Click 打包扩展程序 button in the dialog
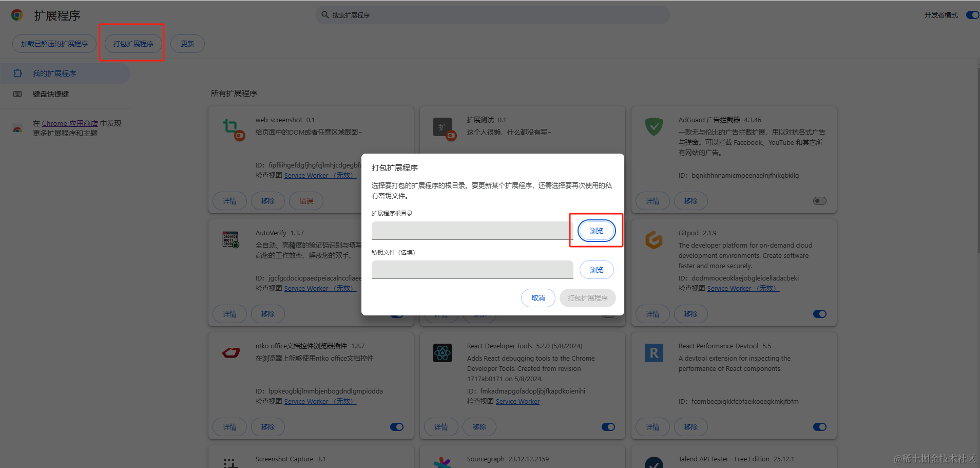 tap(588, 298)
